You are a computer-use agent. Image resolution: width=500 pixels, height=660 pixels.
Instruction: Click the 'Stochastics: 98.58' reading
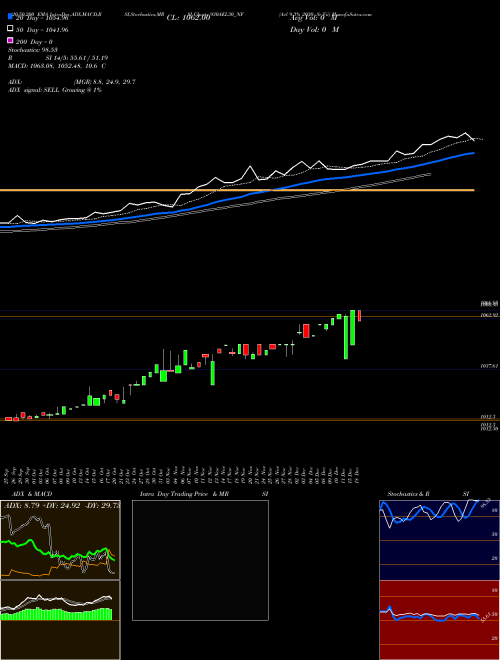click(33, 50)
